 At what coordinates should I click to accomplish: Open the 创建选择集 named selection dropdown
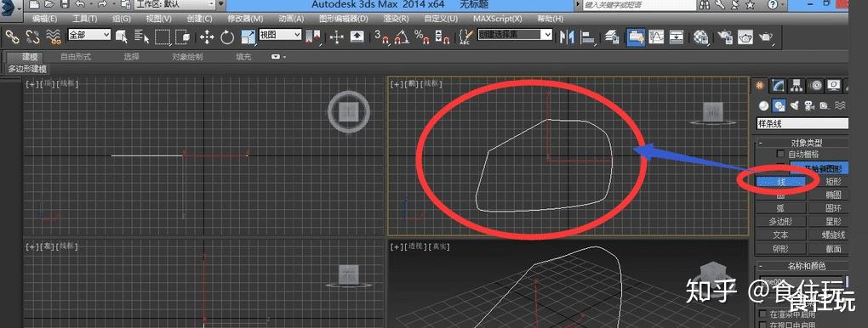[x=515, y=35]
